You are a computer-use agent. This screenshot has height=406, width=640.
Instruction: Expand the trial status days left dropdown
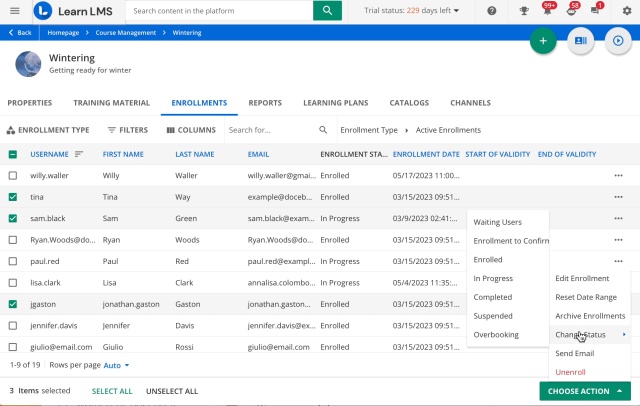(x=413, y=11)
